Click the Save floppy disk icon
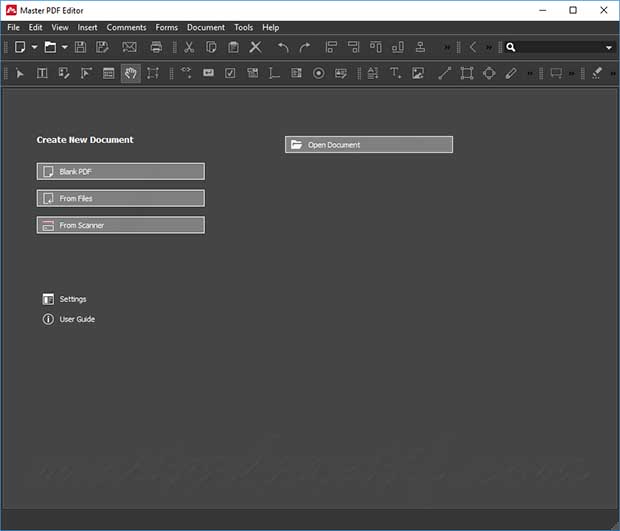This screenshot has height=531, width=620. 81,47
